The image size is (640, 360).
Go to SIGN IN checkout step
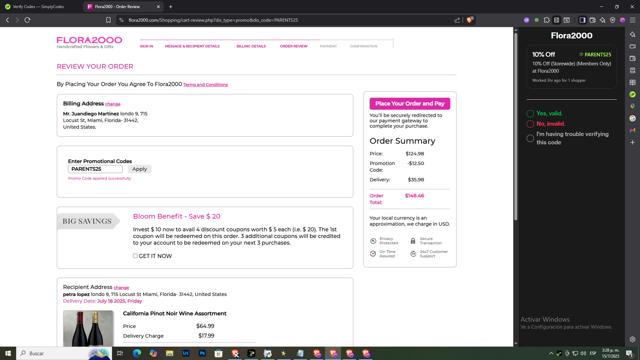click(147, 46)
